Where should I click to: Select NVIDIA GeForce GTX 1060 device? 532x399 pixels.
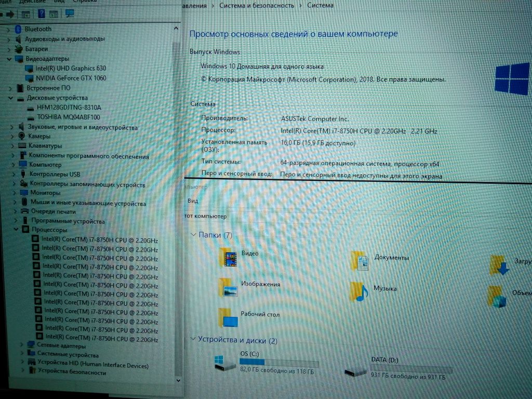click(x=71, y=78)
